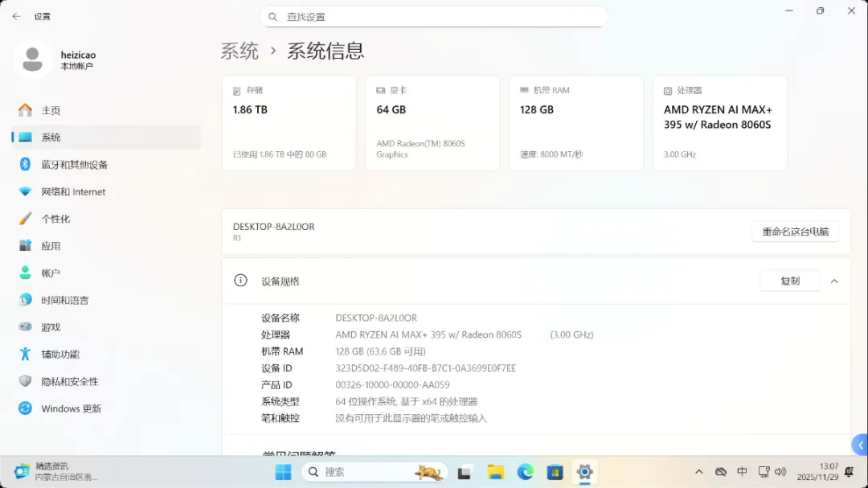Open 隐私和安全性 settings
The width and height of the screenshot is (868, 488).
click(x=69, y=382)
